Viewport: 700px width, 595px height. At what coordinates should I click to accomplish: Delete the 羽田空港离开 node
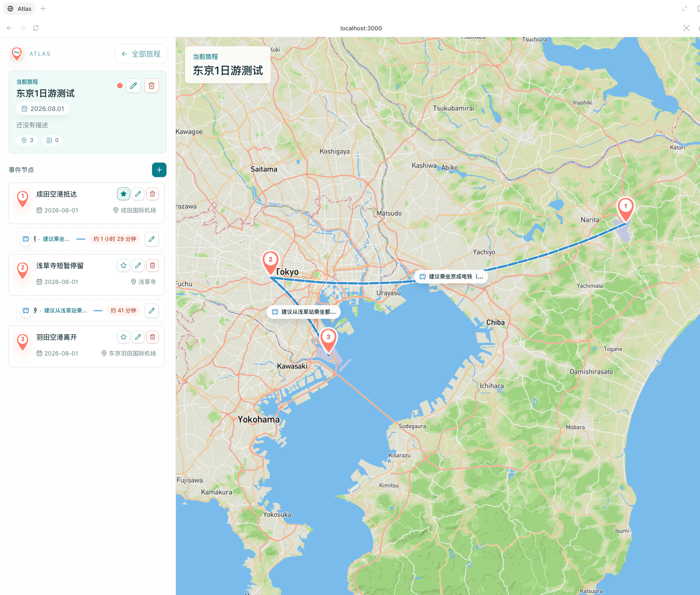click(152, 337)
